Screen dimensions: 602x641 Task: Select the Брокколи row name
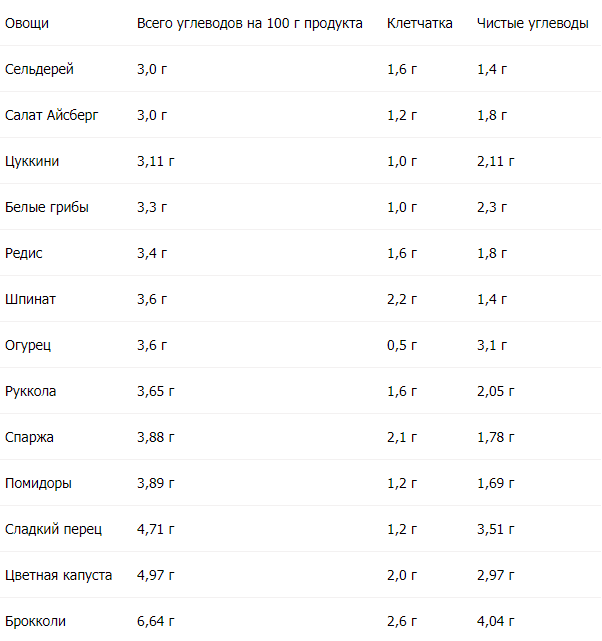point(36,621)
